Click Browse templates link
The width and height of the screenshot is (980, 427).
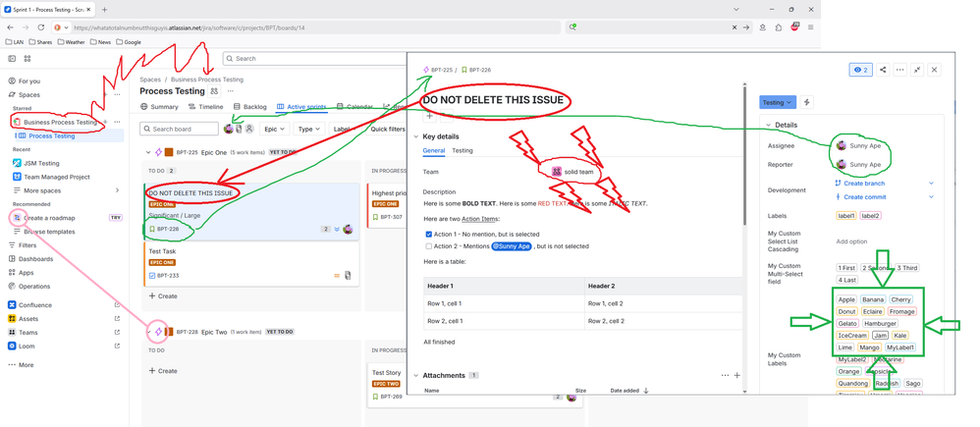tap(49, 232)
